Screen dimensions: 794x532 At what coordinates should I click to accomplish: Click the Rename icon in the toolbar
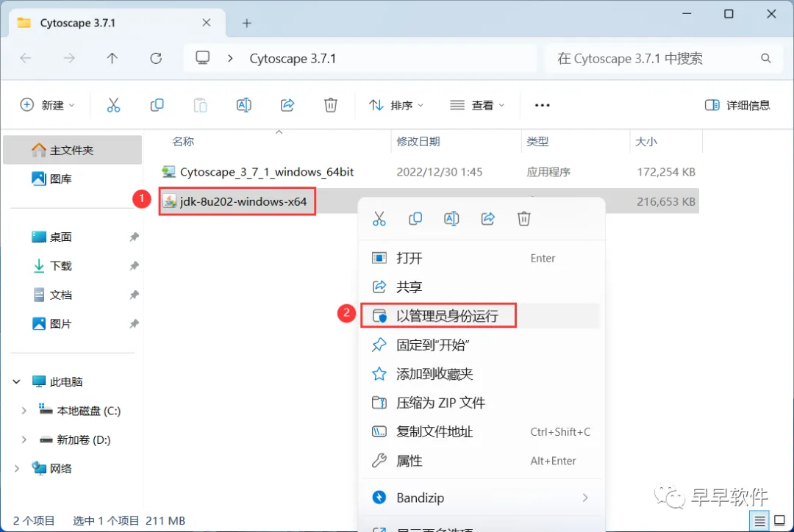coord(243,105)
